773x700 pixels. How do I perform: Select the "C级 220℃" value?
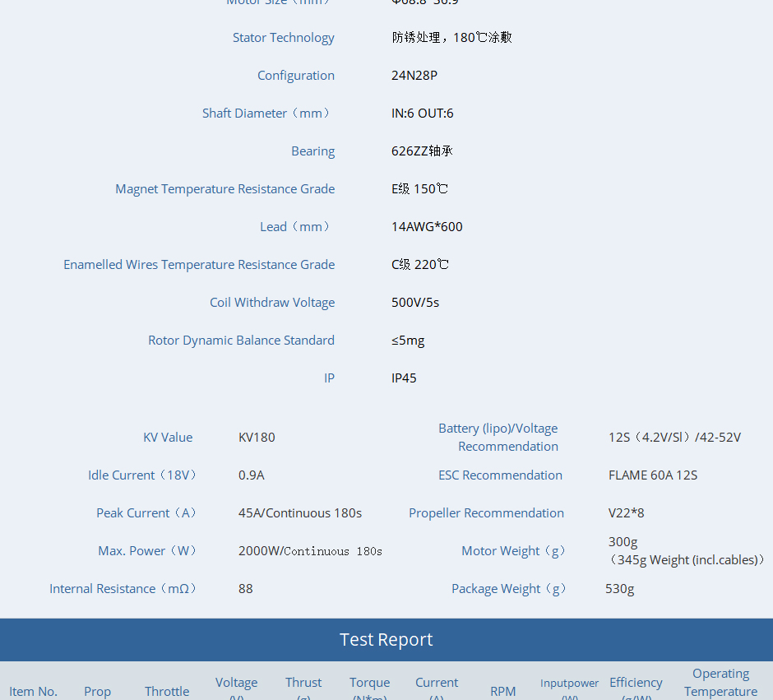pyautogui.click(x=420, y=265)
